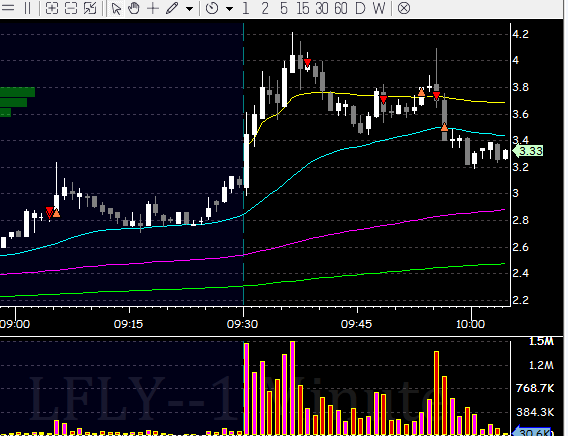Open the drawing tools dropdown arrow
This screenshot has width=568, height=436.
(189, 8)
